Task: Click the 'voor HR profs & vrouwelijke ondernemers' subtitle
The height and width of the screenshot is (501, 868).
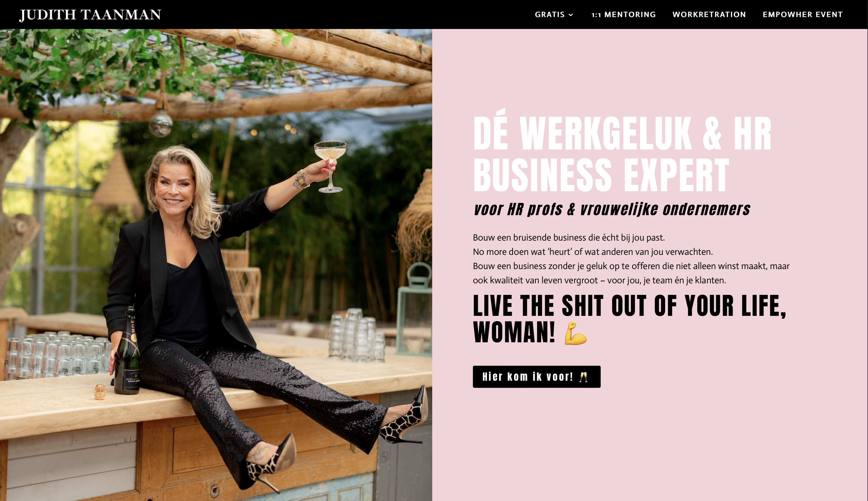Action: tap(612, 209)
